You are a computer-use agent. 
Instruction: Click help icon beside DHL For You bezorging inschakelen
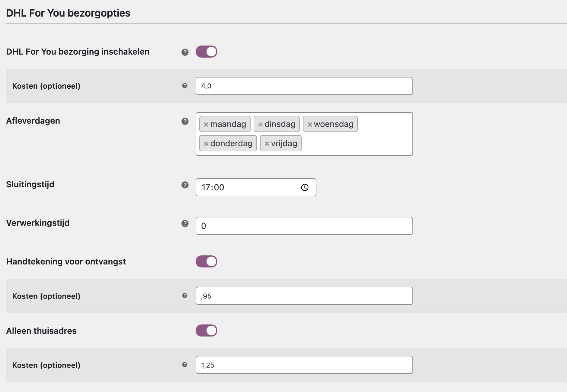(184, 52)
